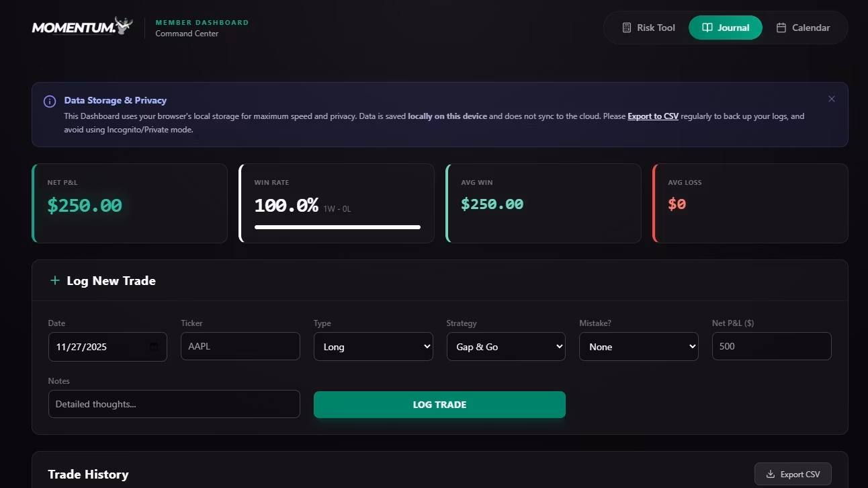The height and width of the screenshot is (488, 868).
Task: Click the Notes detailed thoughts field
Action: [174, 404]
